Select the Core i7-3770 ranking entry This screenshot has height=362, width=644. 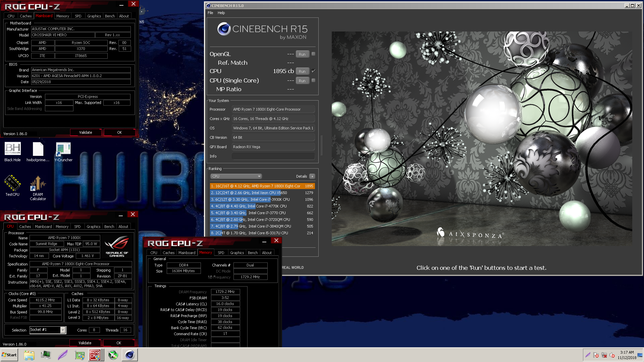262,213
